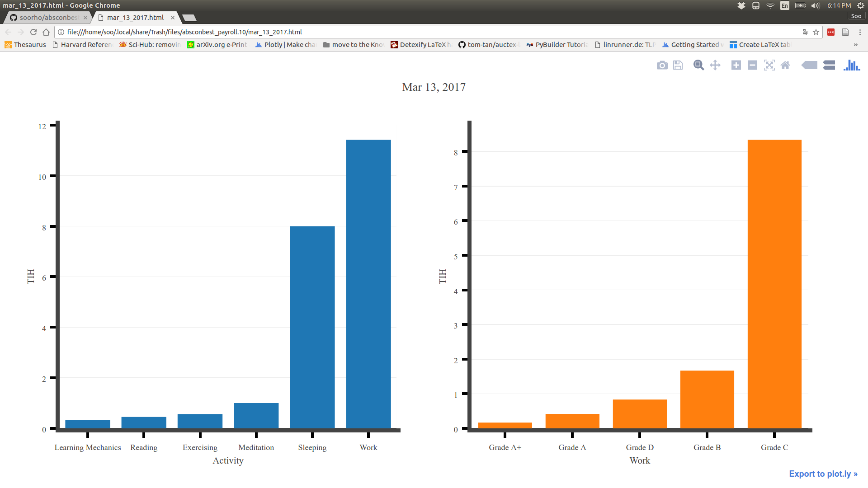The width and height of the screenshot is (868, 488).
Task: Click the orange Grade C bar
Action: (x=774, y=284)
